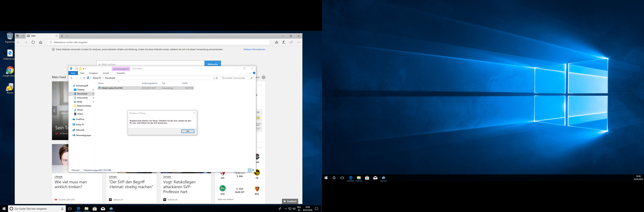Click the Websuche button
This screenshot has height=212, width=644.
point(213,64)
